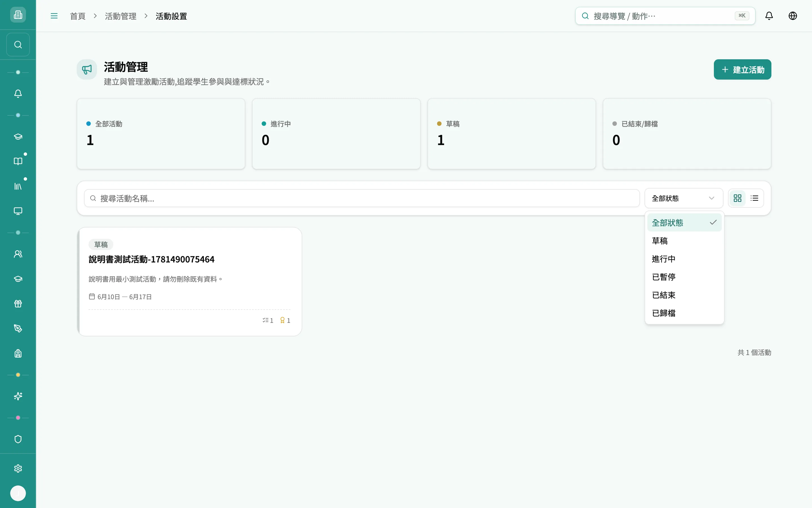Go to 首頁 breadcrumb

(x=78, y=16)
